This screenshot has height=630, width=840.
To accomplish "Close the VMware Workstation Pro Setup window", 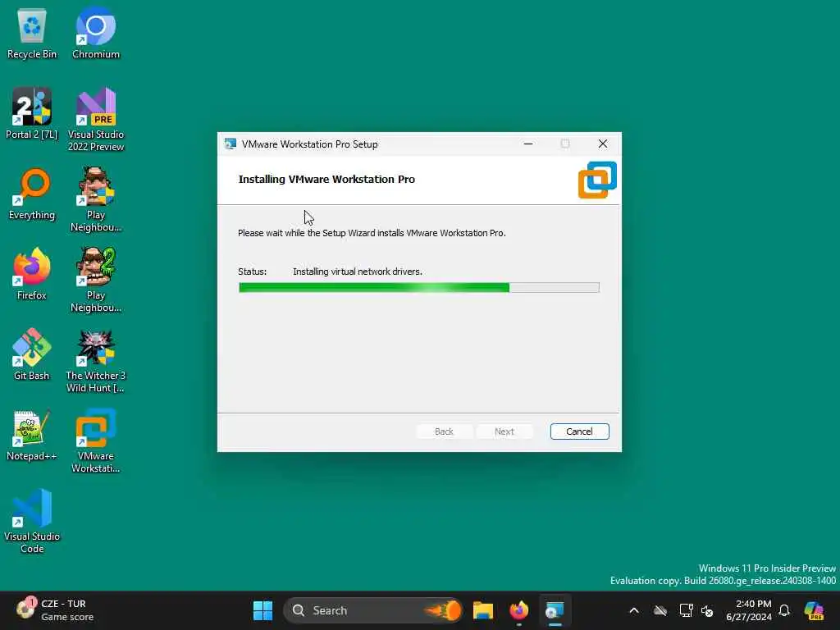I will [603, 144].
